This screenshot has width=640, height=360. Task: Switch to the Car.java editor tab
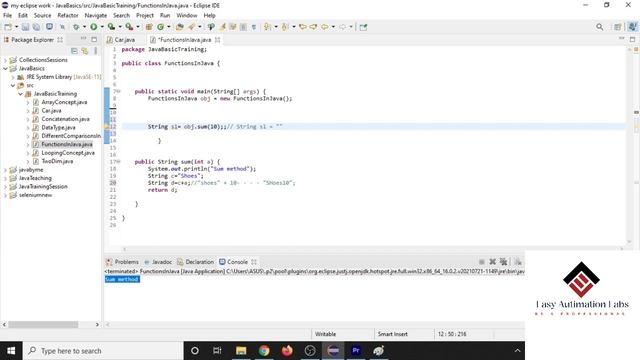[124, 40]
